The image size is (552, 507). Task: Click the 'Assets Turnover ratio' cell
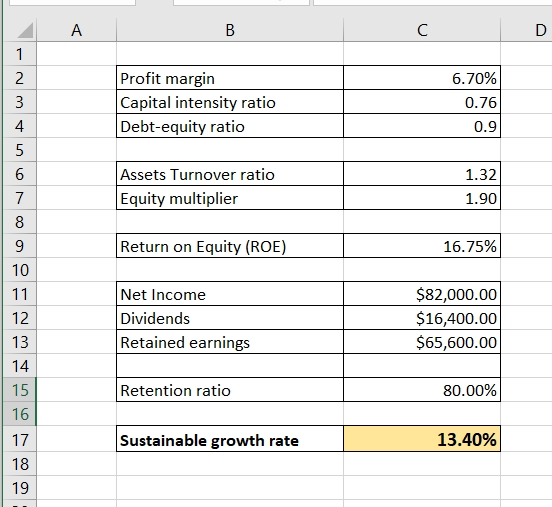(230, 174)
